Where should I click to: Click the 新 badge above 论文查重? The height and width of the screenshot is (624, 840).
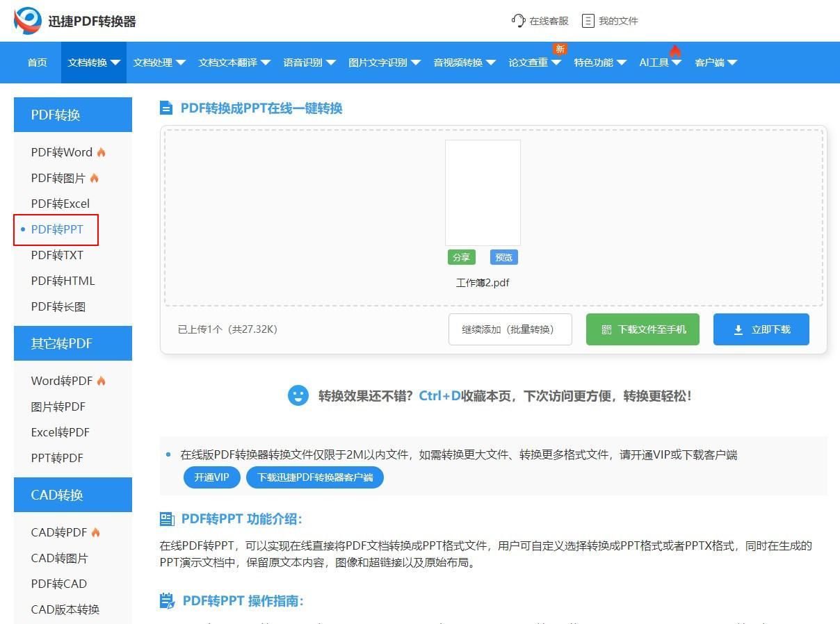560,49
